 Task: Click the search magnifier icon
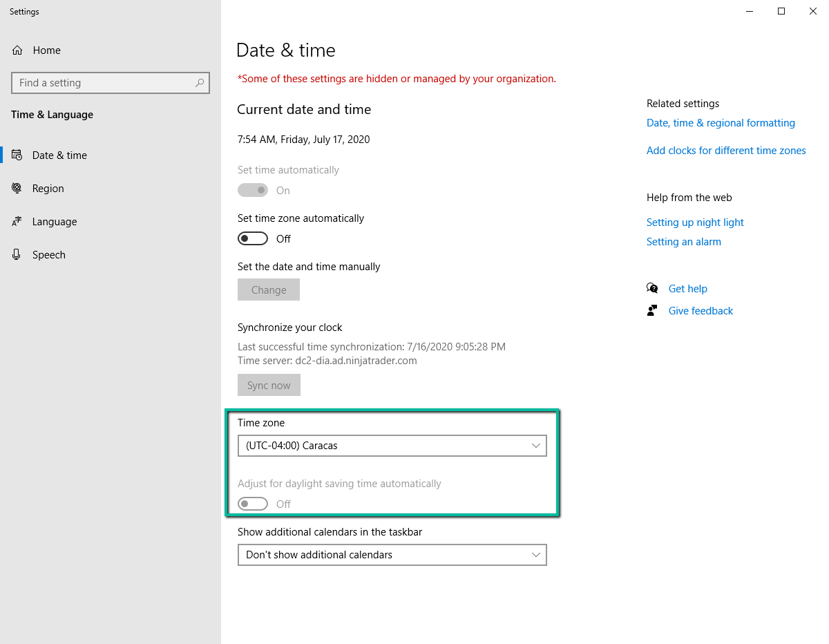click(200, 83)
